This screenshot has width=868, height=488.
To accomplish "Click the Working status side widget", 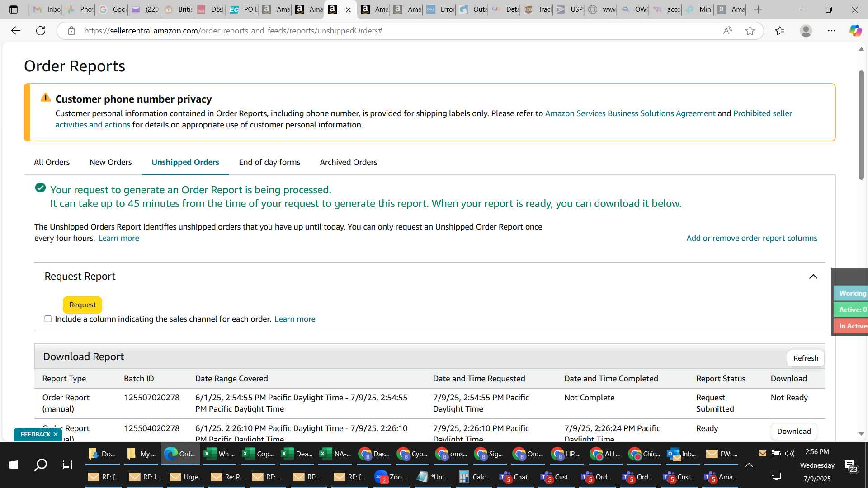I will [851, 293].
